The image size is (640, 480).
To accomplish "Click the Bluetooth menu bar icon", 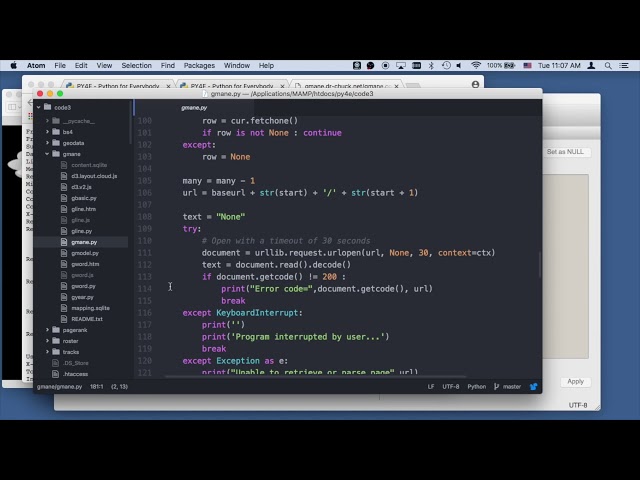I will (431, 65).
